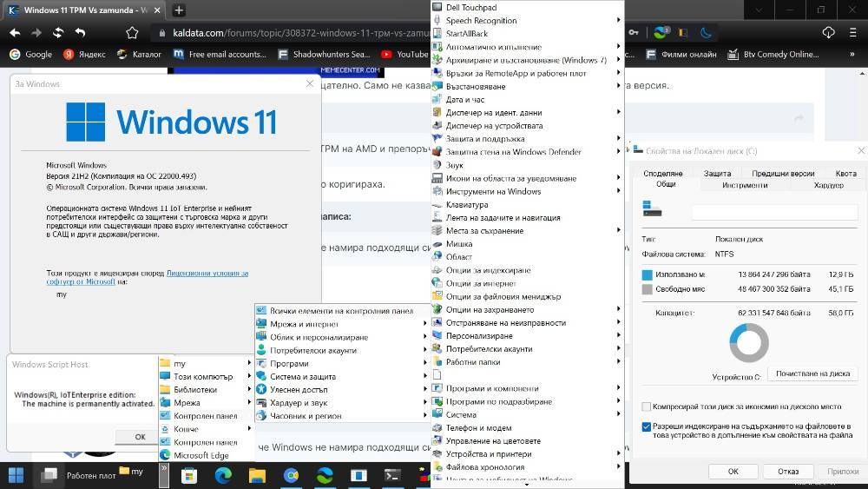Click the night mode moon icon

706,33
